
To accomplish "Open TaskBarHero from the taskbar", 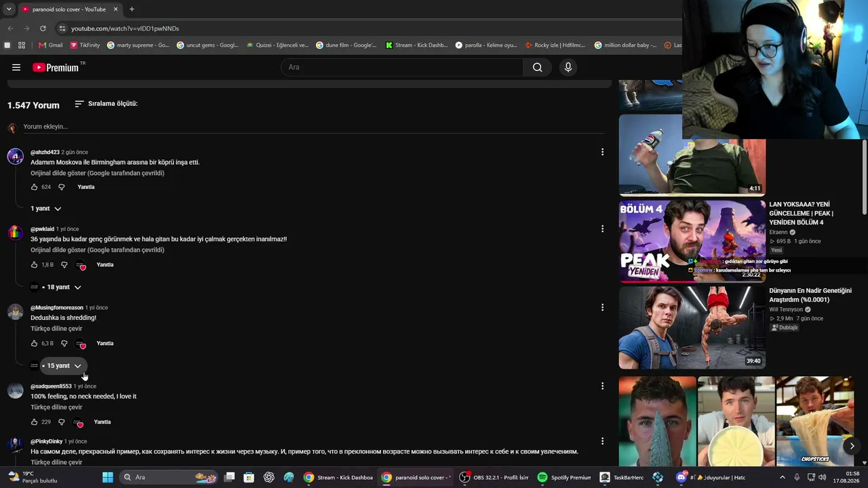I will coord(622,477).
